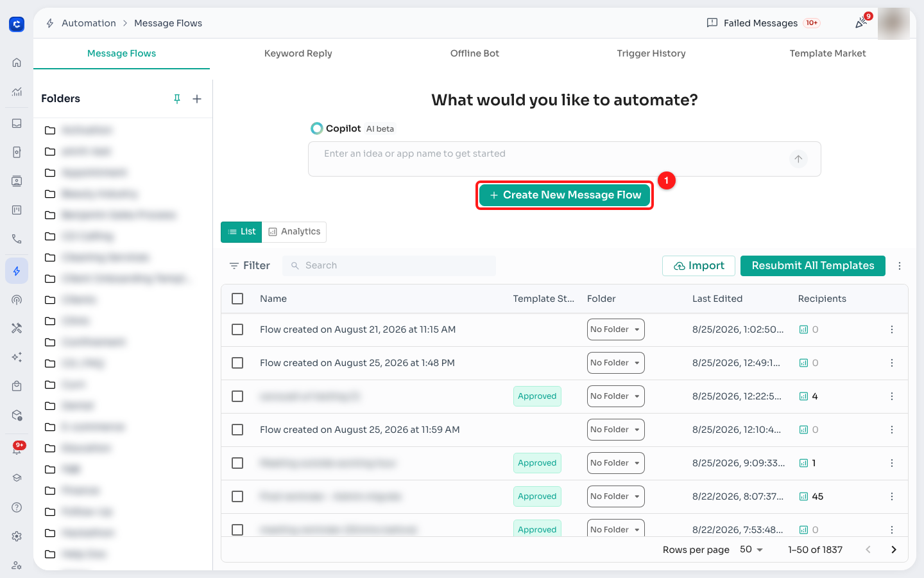This screenshot has height=578, width=924.
Task: Open the settings gear icon in the sidebar
Action: 17,536
